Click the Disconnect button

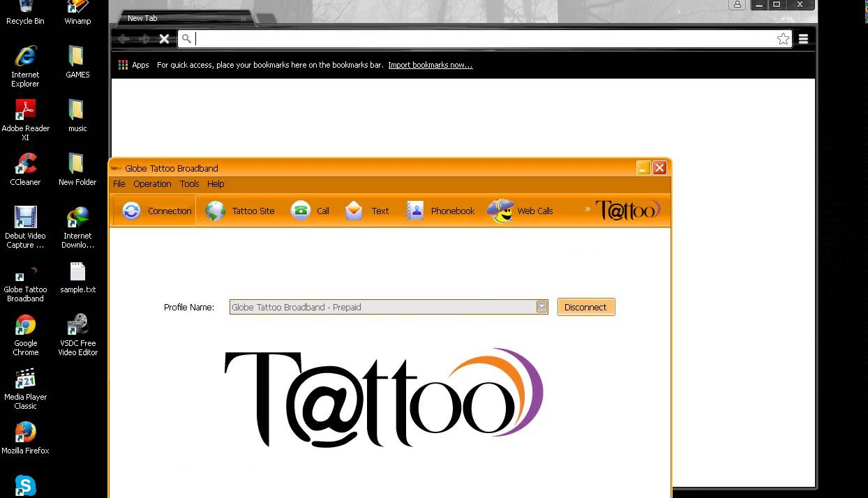coord(586,307)
